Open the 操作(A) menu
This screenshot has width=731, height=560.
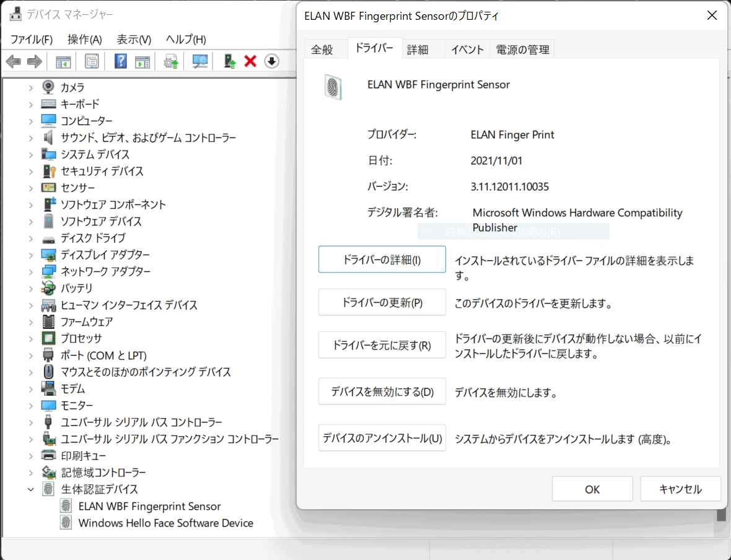84,40
